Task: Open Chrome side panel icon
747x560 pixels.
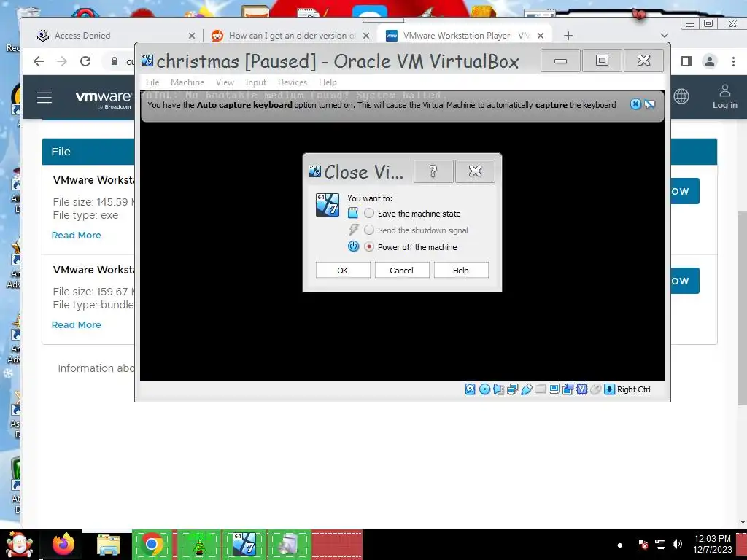Action: coord(686,61)
